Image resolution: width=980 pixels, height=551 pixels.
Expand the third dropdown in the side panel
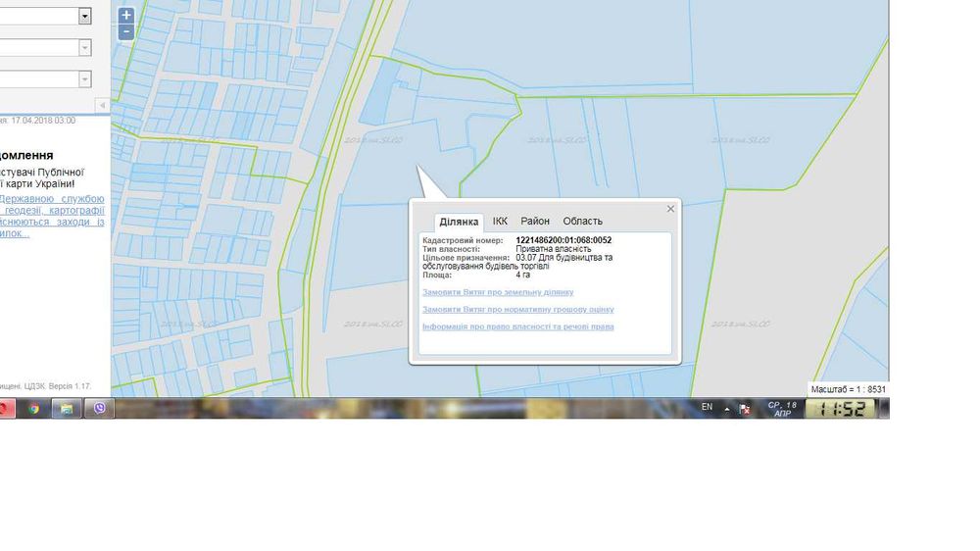pyautogui.click(x=85, y=79)
